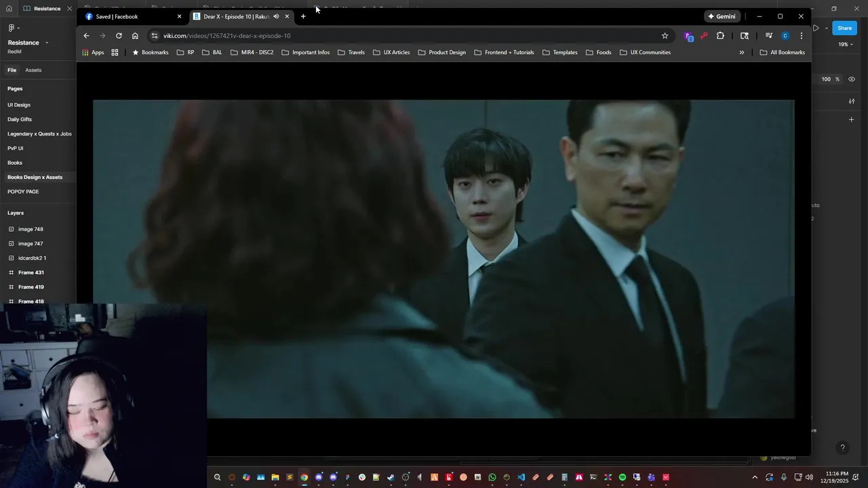The image size is (868, 488).
Task: Open the Apps shortcut in bookmarks bar
Action: pos(93,52)
